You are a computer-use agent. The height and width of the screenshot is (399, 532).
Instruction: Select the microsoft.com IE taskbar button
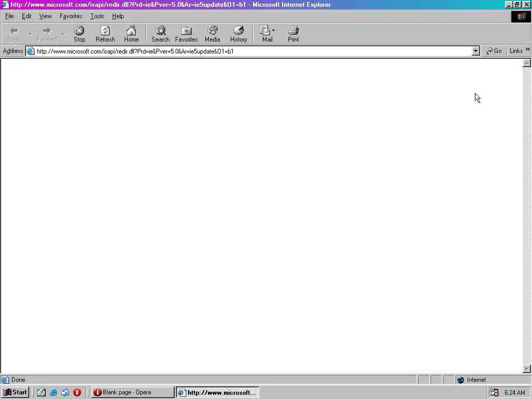tap(218, 392)
